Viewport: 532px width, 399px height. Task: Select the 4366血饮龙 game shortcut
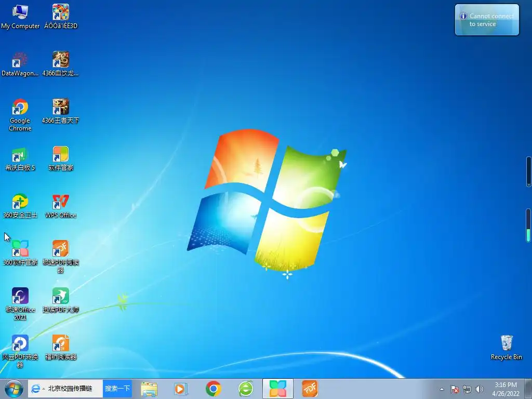coord(61,64)
